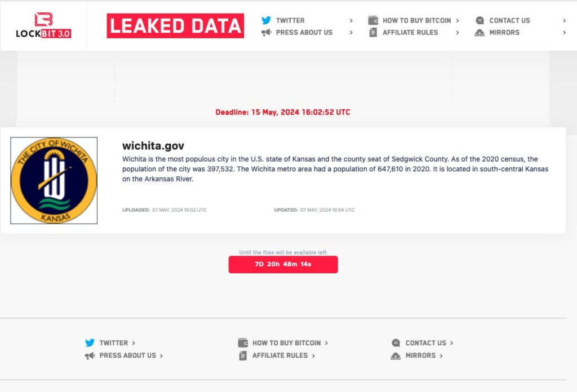Click the megaphone icon beside Press About Us
Viewport: 577px width, 392px height.
point(266,33)
